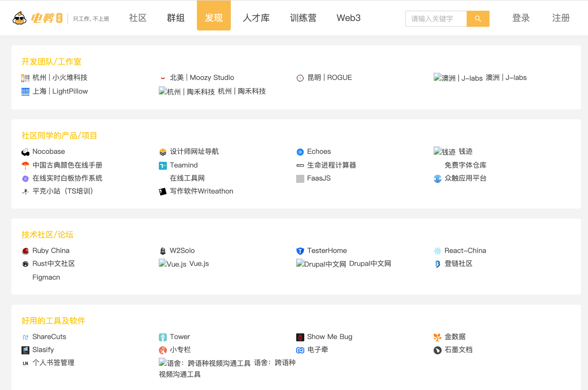Screen dimensions: 588x390
Task: Click the 众触应用平台 globe icon
Action: (x=438, y=179)
